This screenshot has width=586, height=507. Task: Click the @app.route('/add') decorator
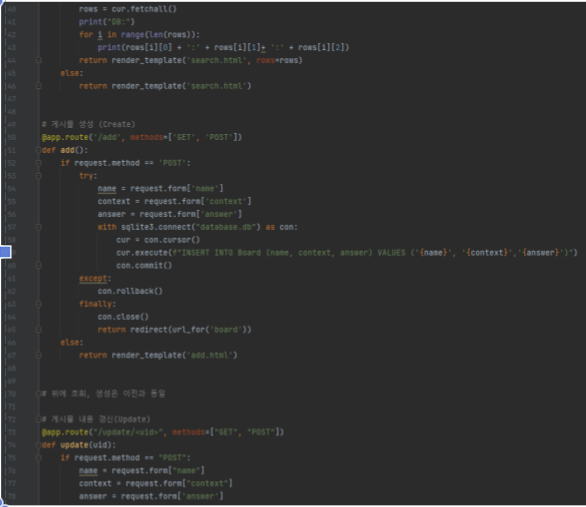(x=142, y=137)
